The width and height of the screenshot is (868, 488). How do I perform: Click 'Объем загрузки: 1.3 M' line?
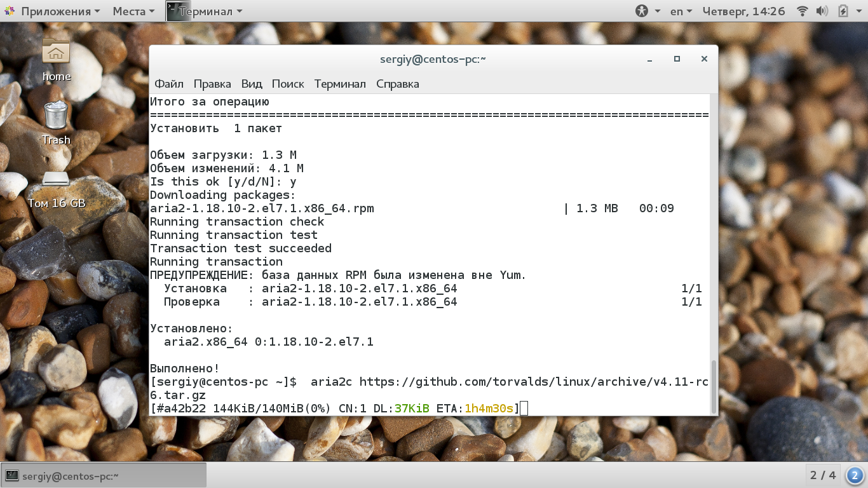pyautogui.click(x=223, y=155)
